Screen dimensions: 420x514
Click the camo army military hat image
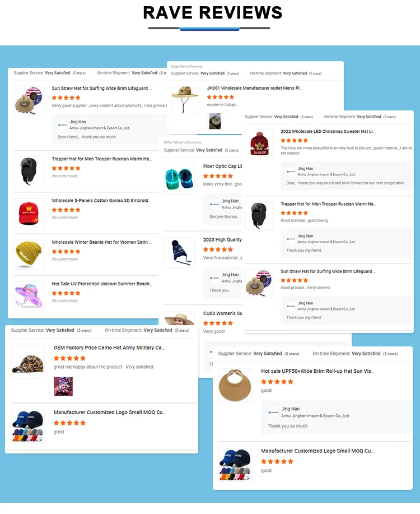(28, 362)
